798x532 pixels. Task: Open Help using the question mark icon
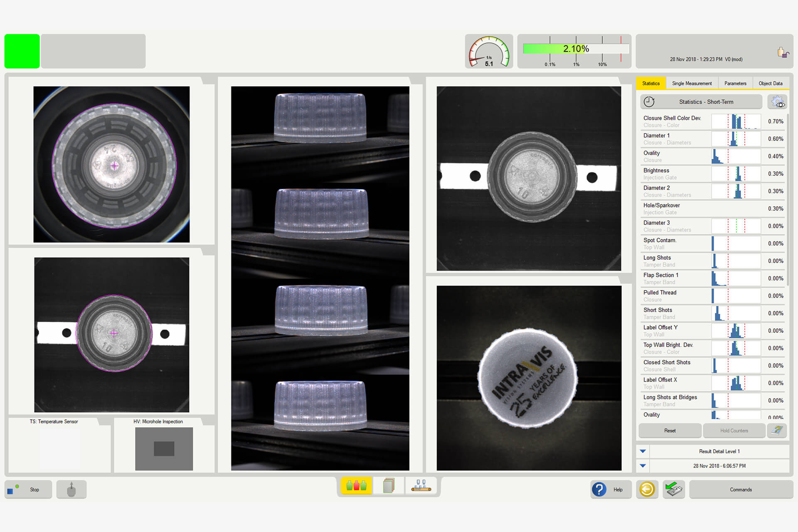pos(599,490)
